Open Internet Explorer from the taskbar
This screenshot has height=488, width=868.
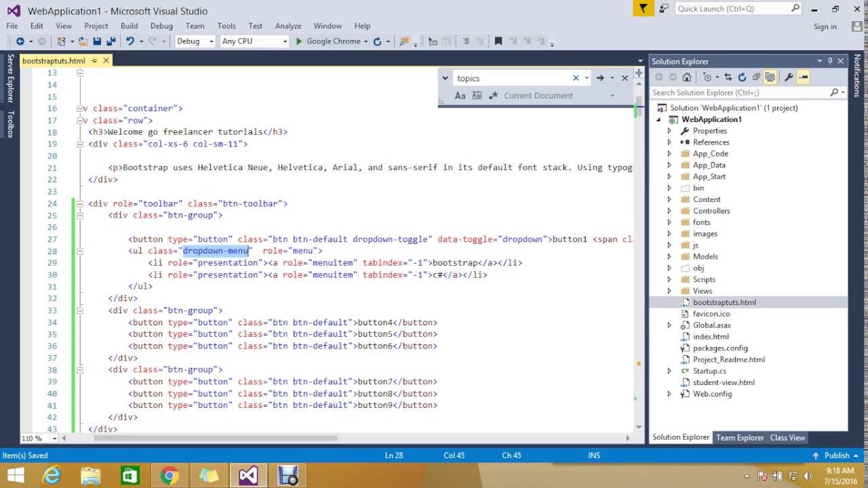[x=52, y=476]
